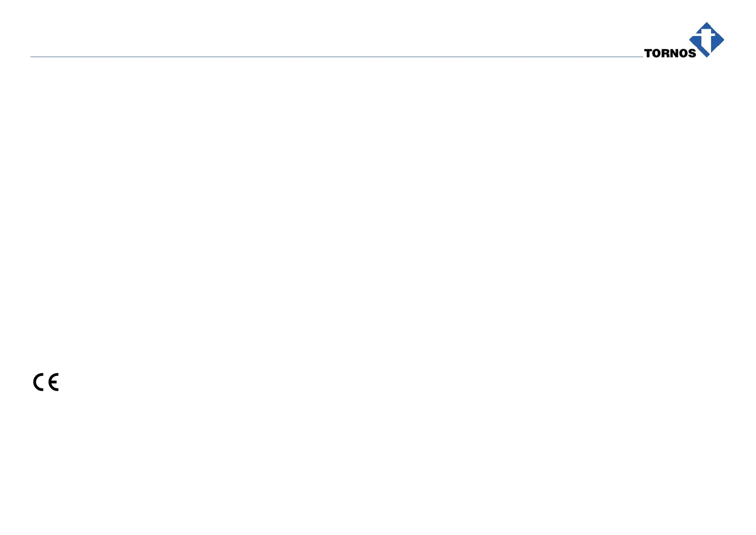Click the middle of the blue header line
756x535 pixels.
[x=337, y=57]
